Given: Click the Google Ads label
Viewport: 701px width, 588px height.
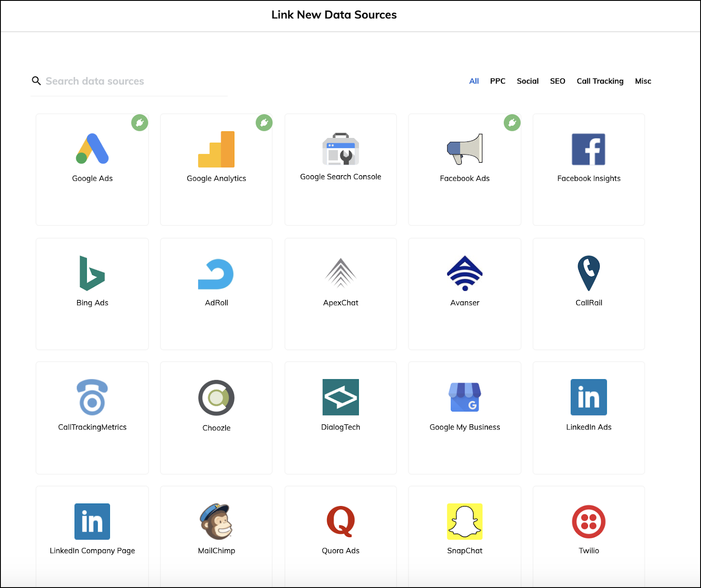Looking at the screenshot, I should [x=92, y=178].
